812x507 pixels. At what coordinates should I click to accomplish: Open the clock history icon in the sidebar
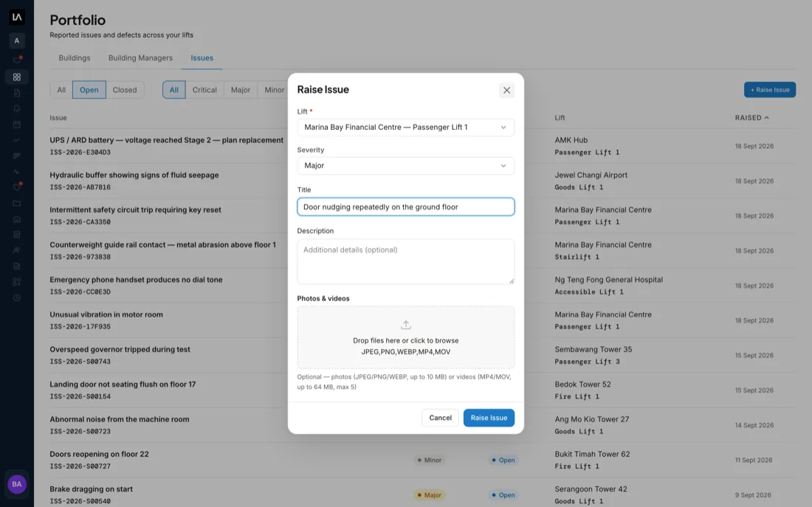(16, 297)
